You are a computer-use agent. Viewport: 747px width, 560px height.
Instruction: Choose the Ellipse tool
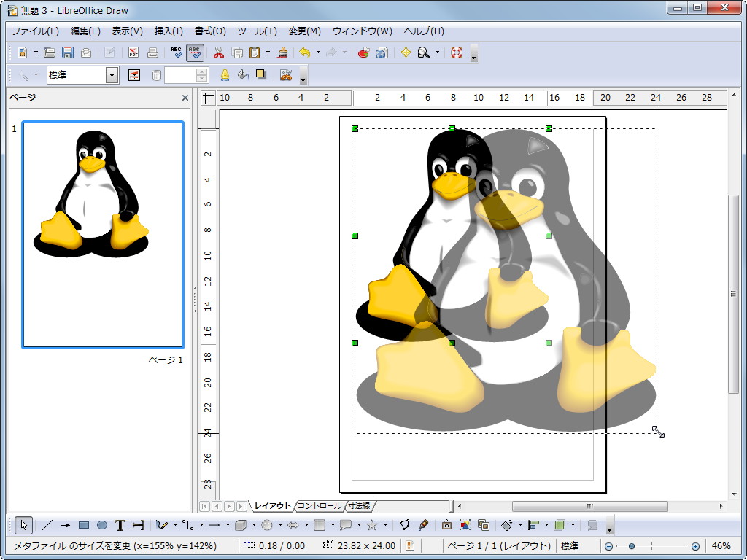(x=102, y=525)
